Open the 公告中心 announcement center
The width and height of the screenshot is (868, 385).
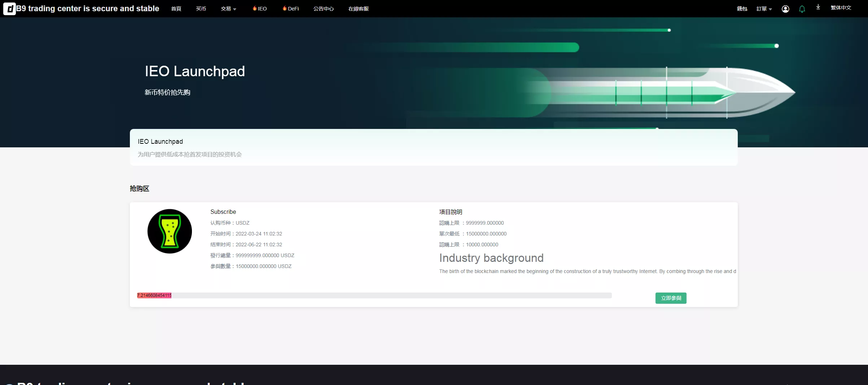323,9
